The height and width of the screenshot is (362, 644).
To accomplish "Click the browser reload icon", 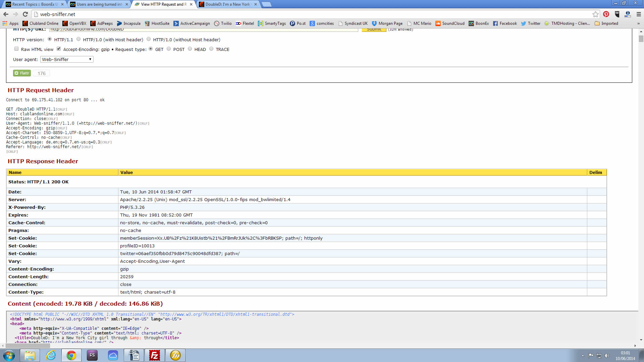I will pos(25,14).
